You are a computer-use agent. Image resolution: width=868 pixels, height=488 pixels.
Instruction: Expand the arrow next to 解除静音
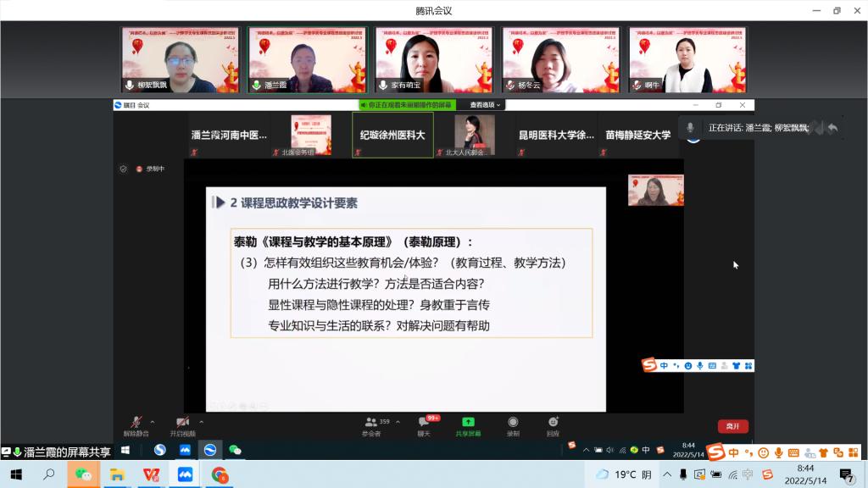[153, 421]
